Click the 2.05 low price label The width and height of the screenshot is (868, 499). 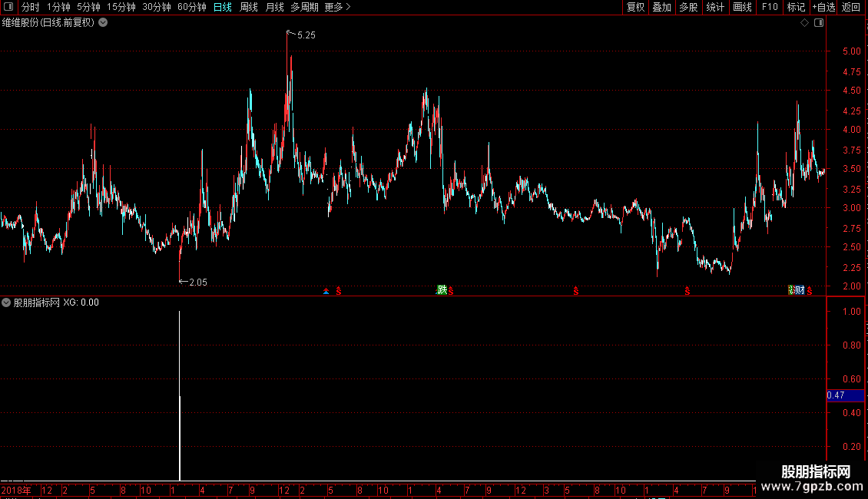click(197, 283)
